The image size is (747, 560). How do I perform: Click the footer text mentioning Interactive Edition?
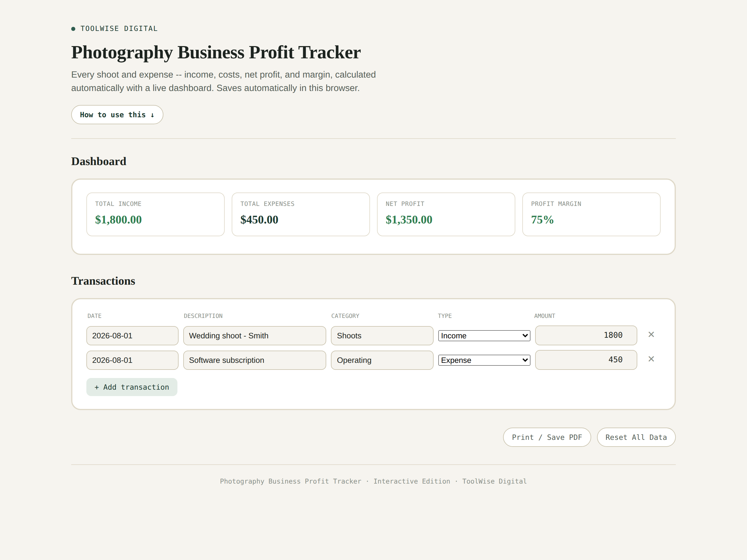pos(373,481)
